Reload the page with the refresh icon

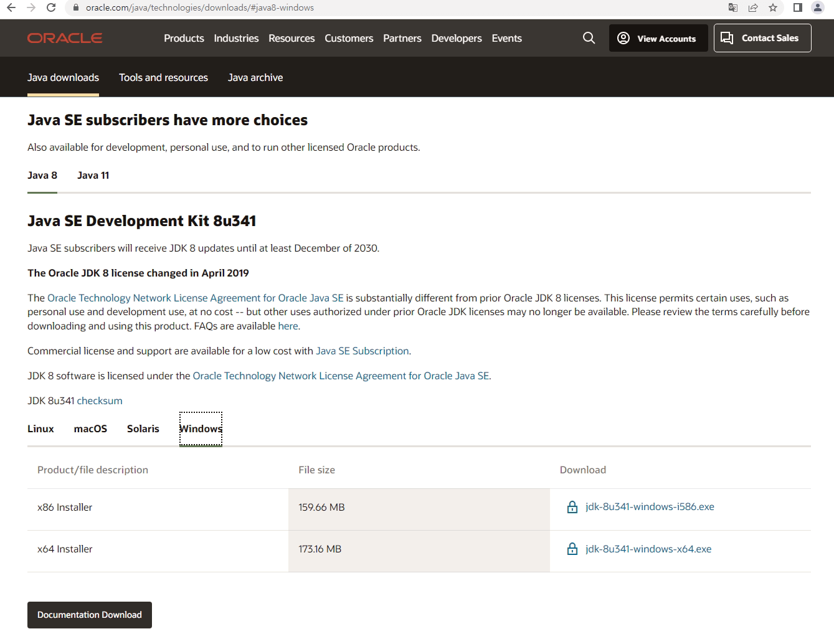[x=51, y=7]
